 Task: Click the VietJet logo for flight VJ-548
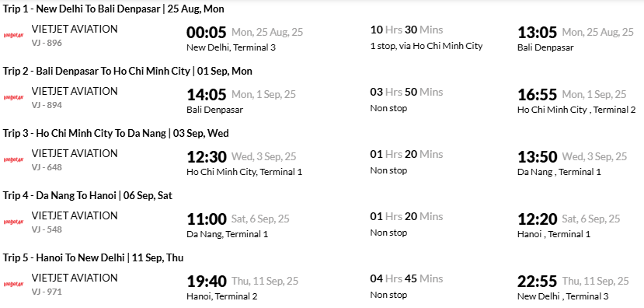click(x=13, y=222)
